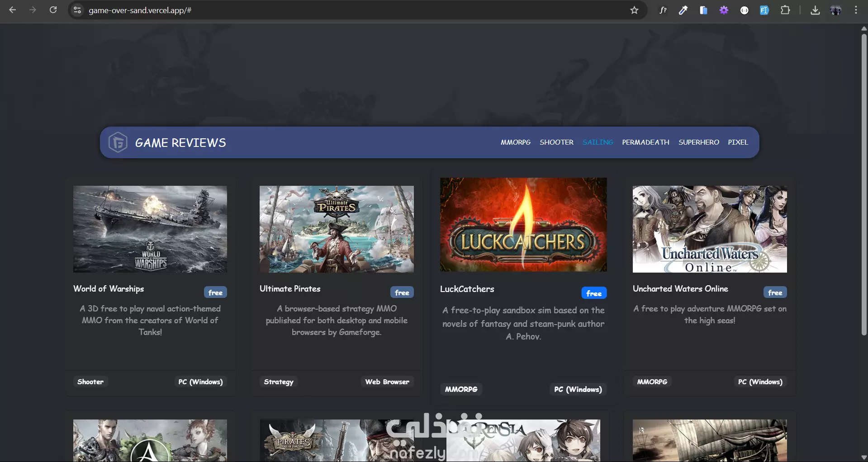Open the browser profile avatar
868x462 pixels.
tap(835, 10)
